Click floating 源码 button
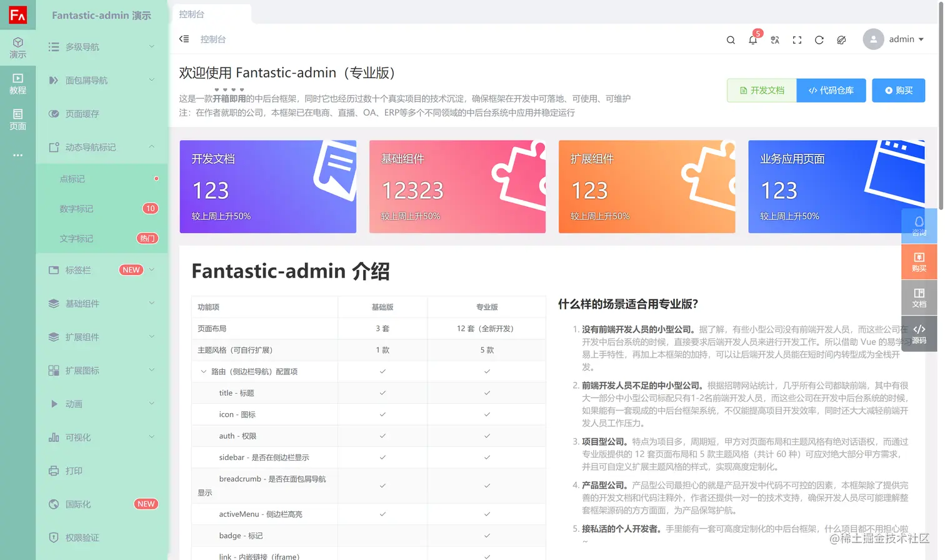This screenshot has height=560, width=945. click(x=919, y=334)
